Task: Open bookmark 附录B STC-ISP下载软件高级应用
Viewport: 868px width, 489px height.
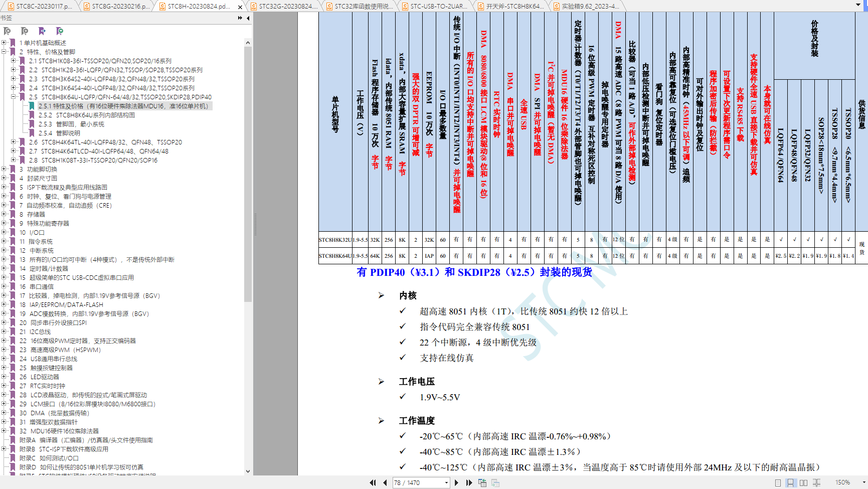Action: pyautogui.click(x=64, y=449)
